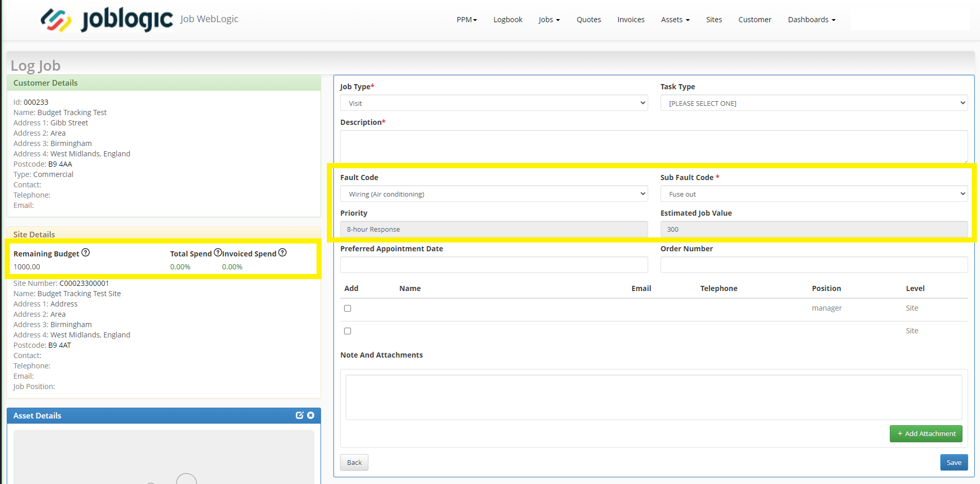Open the Logbook page
Screen dimensions: 980x484
(x=508, y=20)
